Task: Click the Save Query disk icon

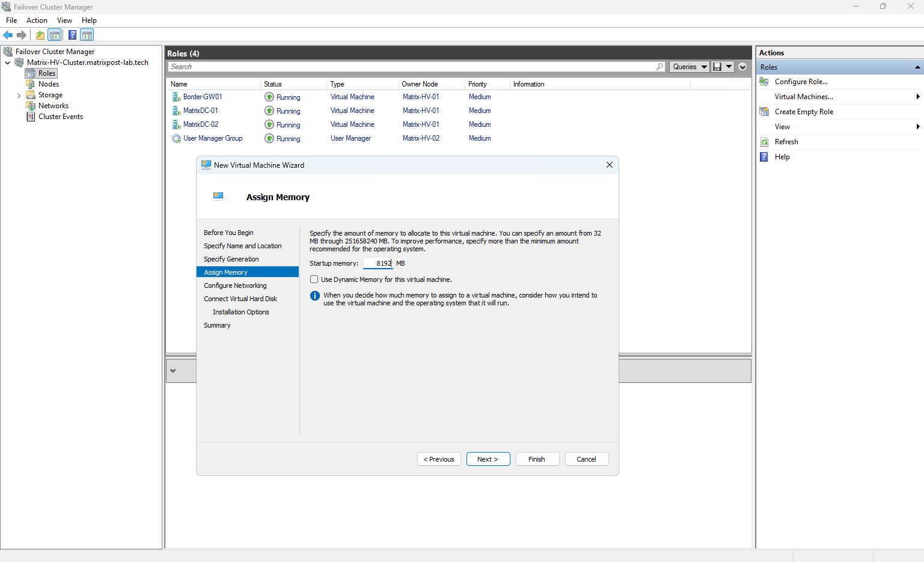Action: coord(717,67)
